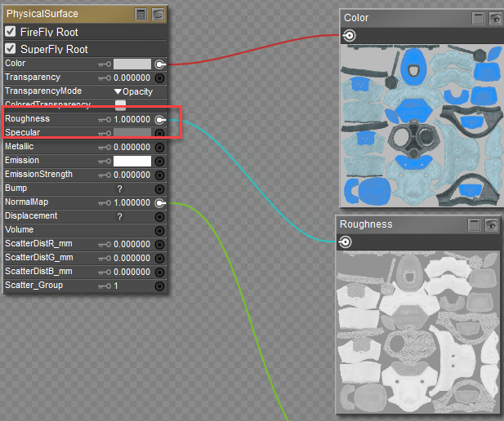The height and width of the screenshot is (421, 504).
Task: Click the Roughness node input connector
Action: pos(345,242)
